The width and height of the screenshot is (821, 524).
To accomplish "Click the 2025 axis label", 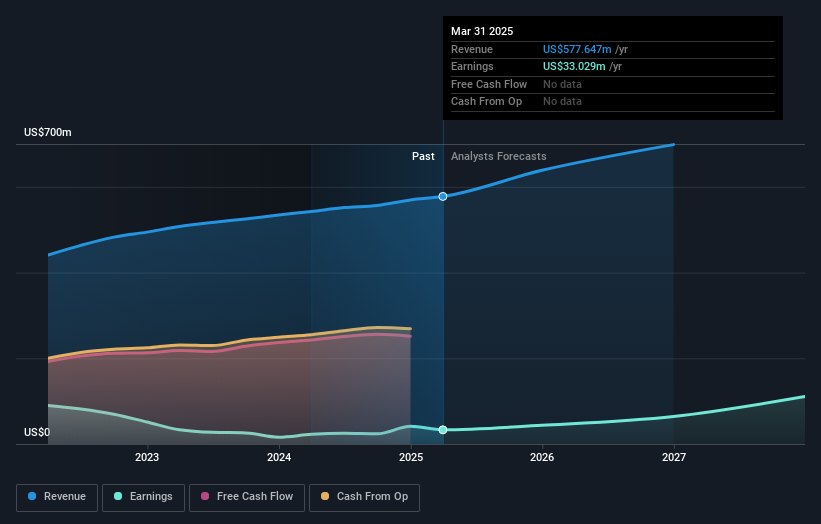I will (411, 458).
